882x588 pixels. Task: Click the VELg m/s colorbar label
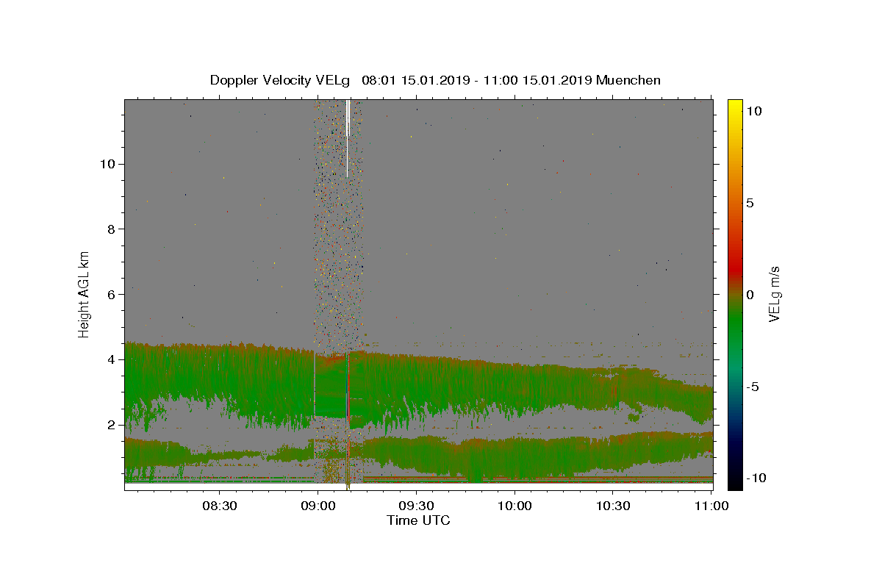pos(774,294)
